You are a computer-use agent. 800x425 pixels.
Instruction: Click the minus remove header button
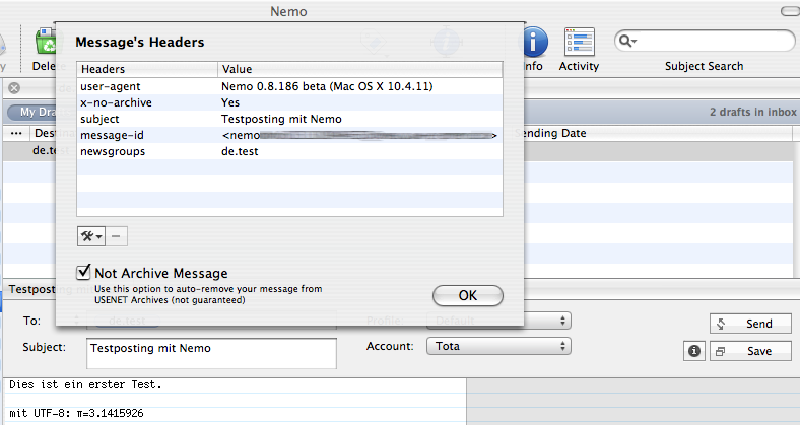coord(116,235)
